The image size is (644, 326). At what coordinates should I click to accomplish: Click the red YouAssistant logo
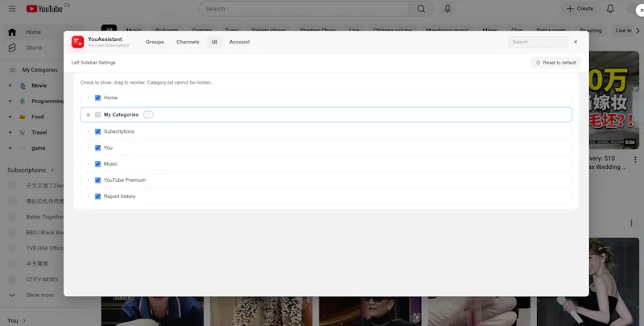tap(77, 42)
